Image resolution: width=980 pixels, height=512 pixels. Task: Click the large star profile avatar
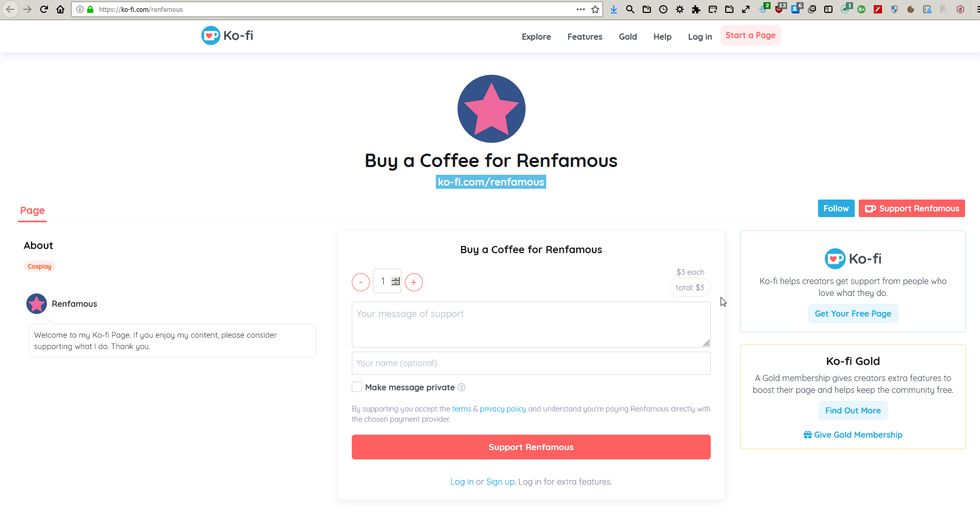coord(492,109)
